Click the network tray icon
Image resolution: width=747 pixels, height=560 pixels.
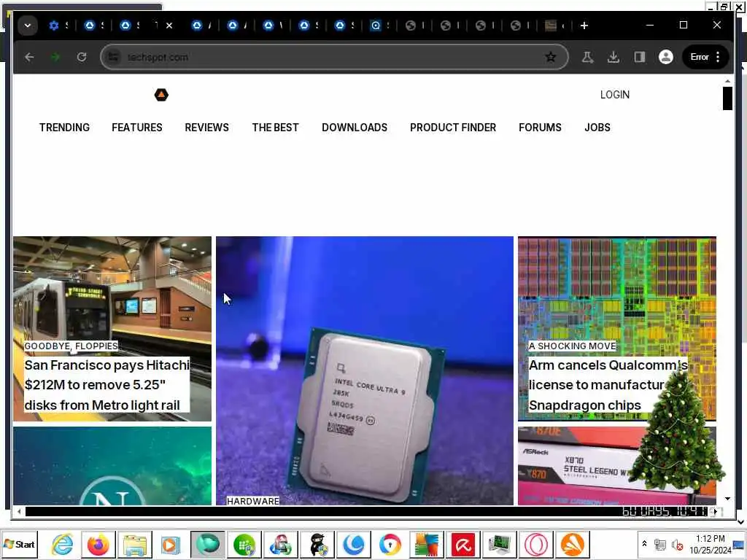(x=659, y=544)
